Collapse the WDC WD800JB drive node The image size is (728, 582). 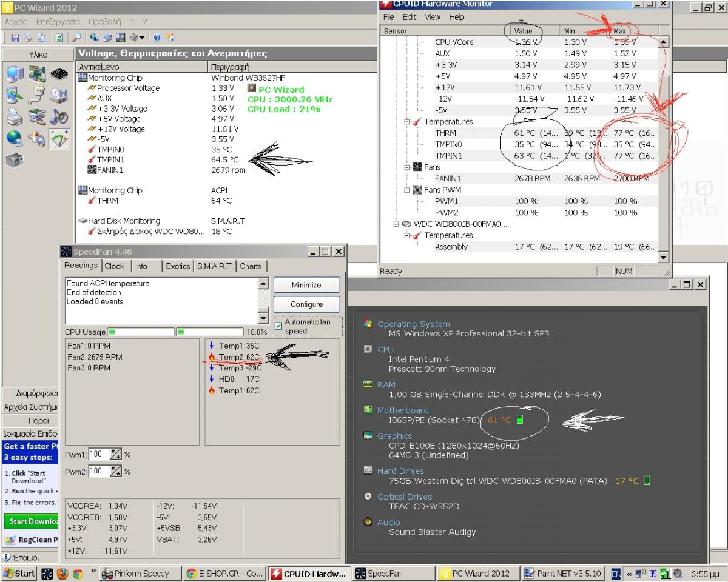(397, 224)
